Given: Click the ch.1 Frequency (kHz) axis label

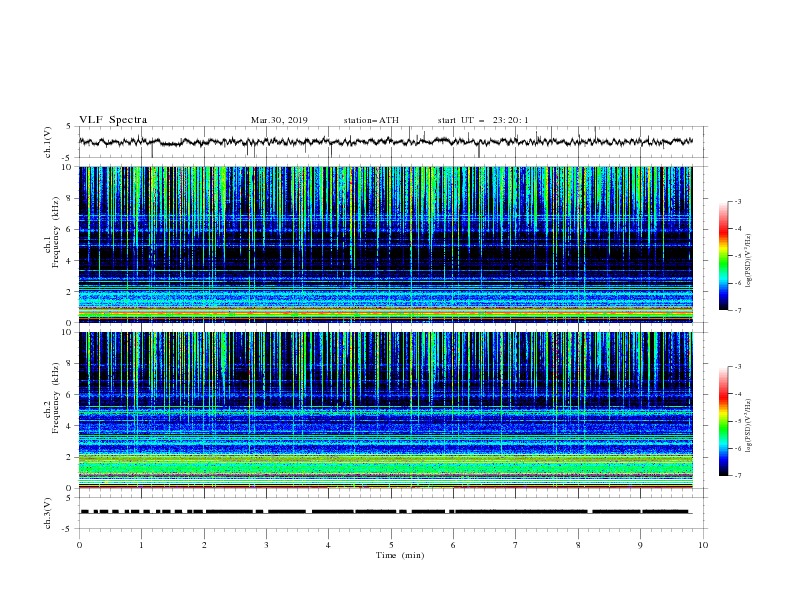Looking at the screenshot, I should [52, 232].
